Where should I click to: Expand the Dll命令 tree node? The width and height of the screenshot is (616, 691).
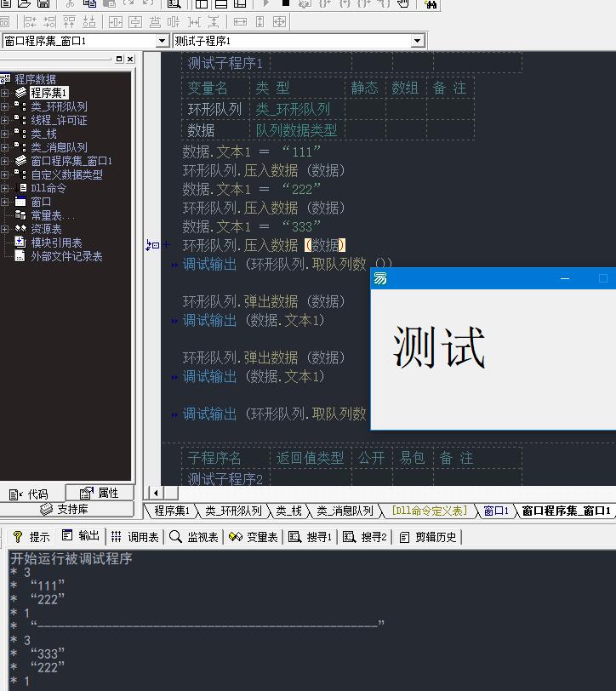[x=5, y=188]
